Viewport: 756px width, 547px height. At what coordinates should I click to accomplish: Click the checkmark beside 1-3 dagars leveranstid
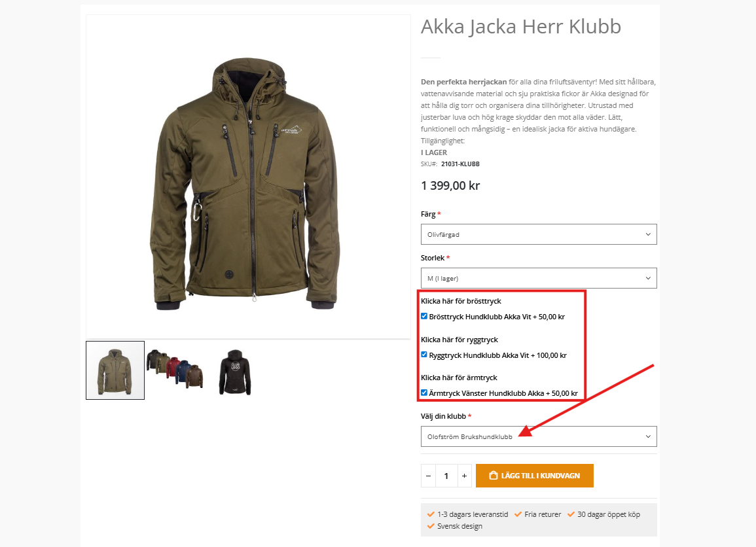click(431, 514)
